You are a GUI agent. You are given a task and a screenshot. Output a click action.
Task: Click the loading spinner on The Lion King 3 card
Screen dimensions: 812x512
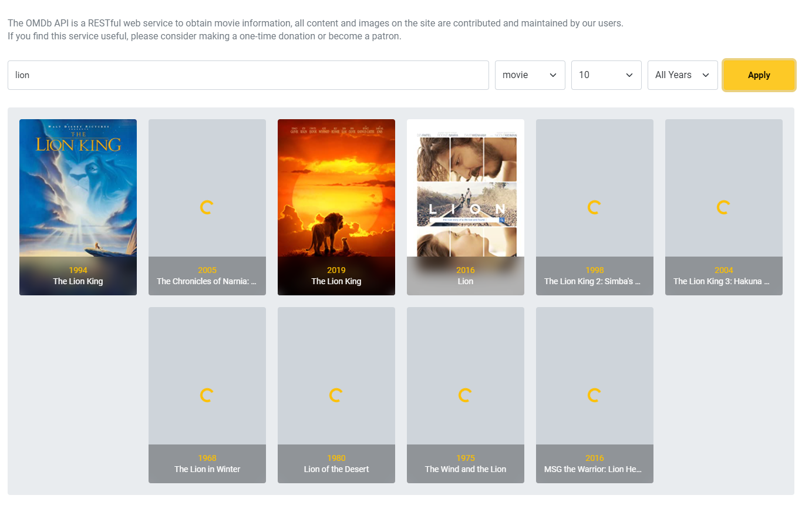pyautogui.click(x=723, y=207)
